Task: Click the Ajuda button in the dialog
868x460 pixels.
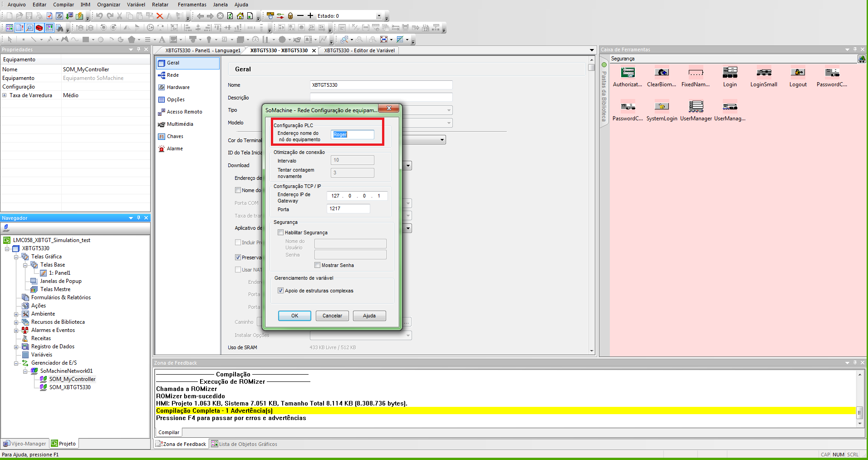Action: 369,316
